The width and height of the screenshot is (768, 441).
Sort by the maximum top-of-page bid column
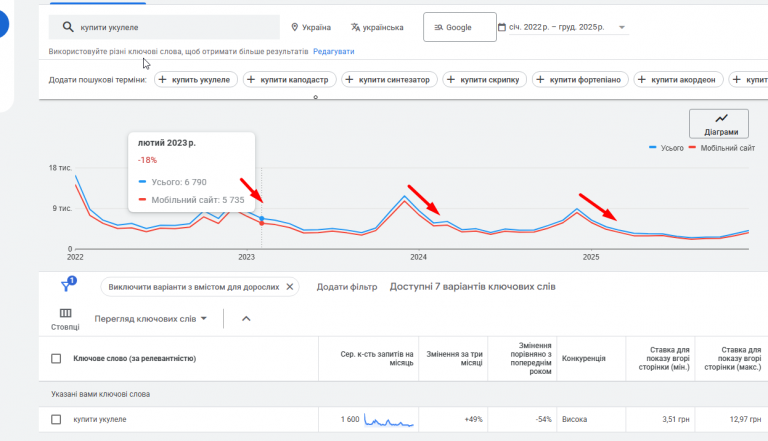coord(732,358)
